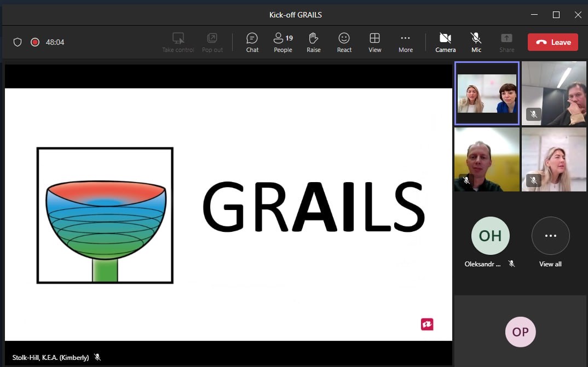Open the More actions menu

pyautogui.click(x=405, y=42)
